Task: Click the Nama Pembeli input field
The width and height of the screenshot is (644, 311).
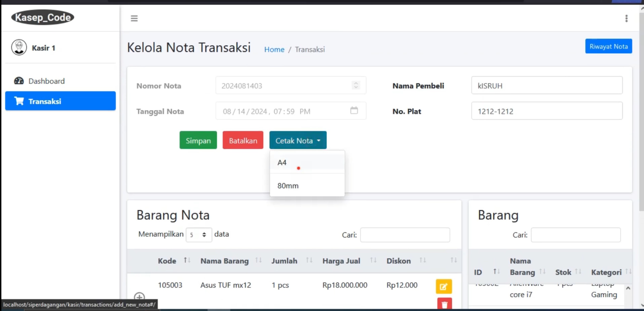Action: [547, 85]
